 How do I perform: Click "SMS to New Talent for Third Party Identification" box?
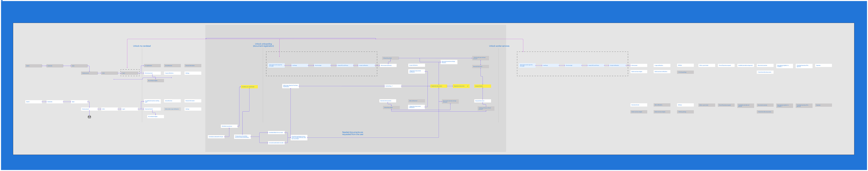[x=290, y=86]
